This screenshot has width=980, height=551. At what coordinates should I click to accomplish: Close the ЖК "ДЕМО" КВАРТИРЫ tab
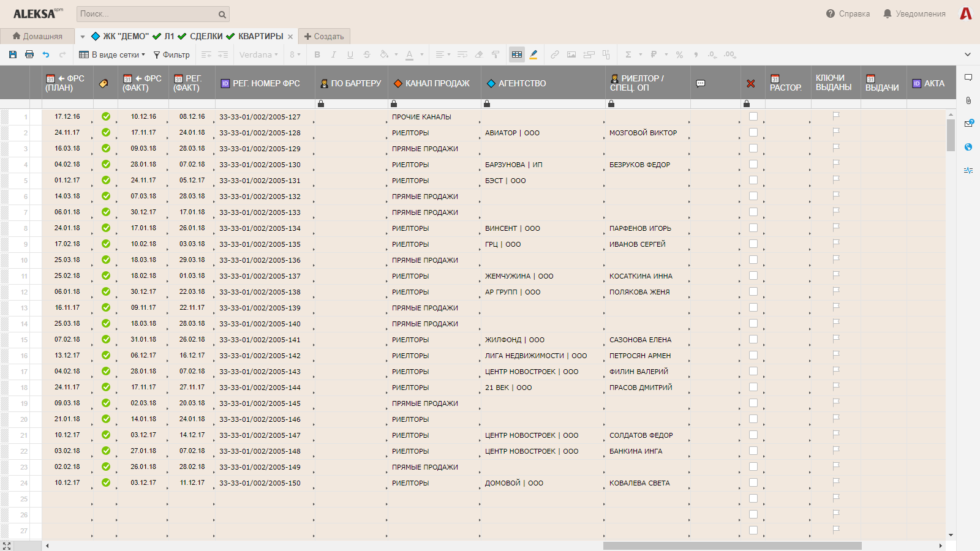[x=290, y=37]
